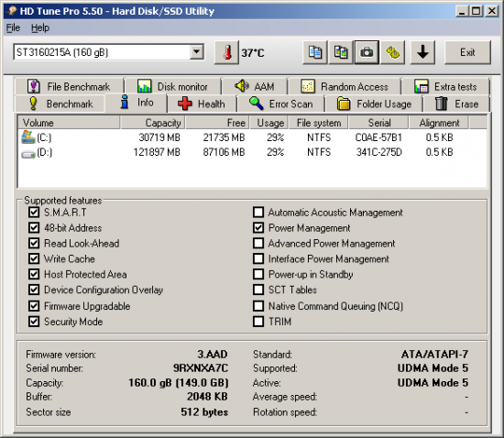
Task: Switch to the File Benchmark tab
Action: pyautogui.click(x=69, y=86)
